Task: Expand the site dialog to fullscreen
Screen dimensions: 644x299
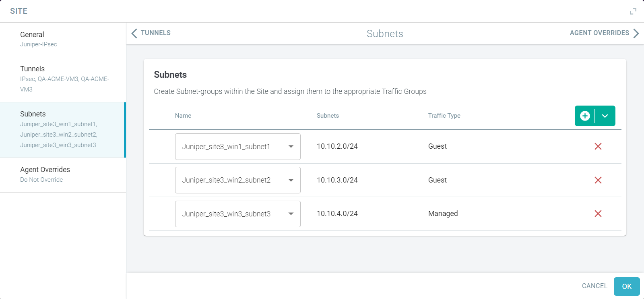Action: pyautogui.click(x=633, y=11)
